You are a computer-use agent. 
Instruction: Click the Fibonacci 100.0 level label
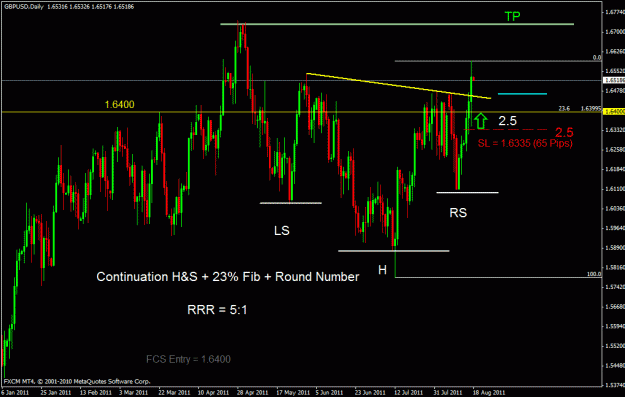coord(594,274)
